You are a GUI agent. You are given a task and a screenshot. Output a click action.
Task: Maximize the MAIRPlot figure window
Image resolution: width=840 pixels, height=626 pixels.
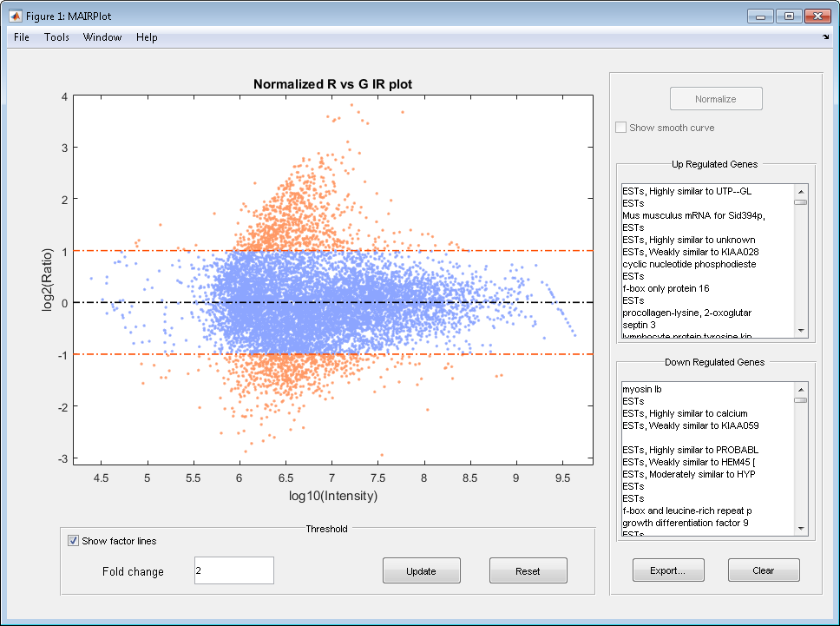(789, 16)
